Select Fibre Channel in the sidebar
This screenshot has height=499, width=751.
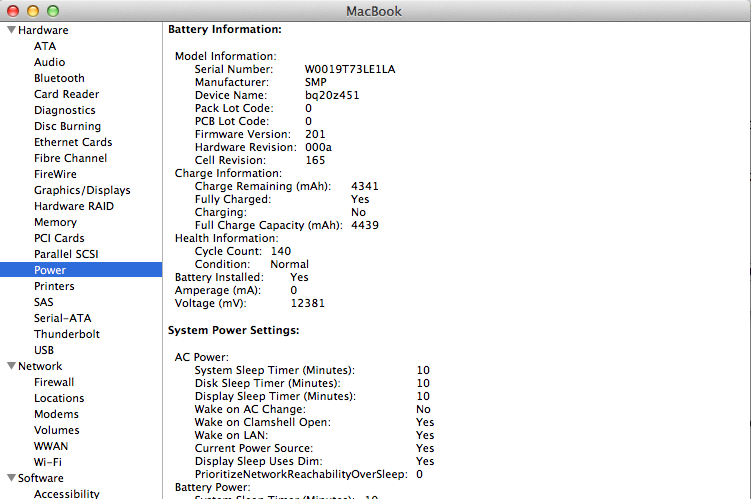70,158
